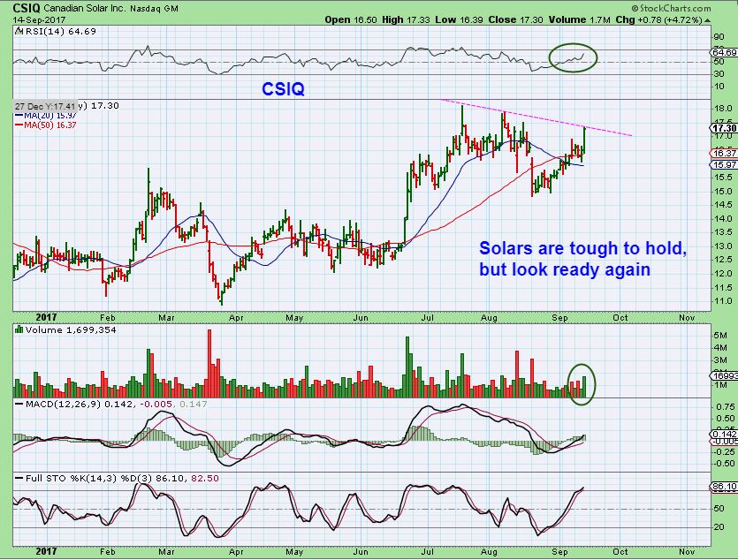
Task: Click the High 17.33 value
Action: pyautogui.click(x=407, y=19)
